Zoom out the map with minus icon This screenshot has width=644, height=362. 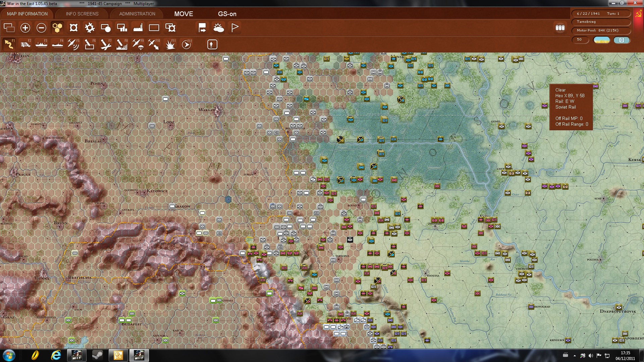41,28
